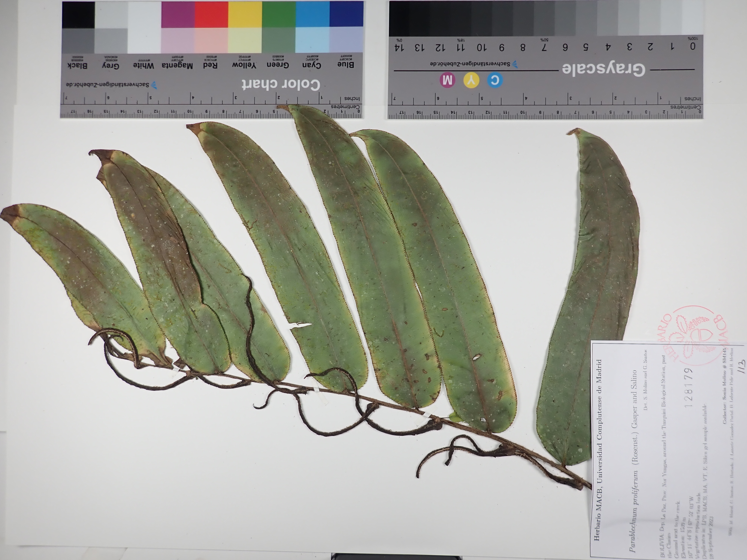Click grayscale step number 7

click(x=544, y=47)
